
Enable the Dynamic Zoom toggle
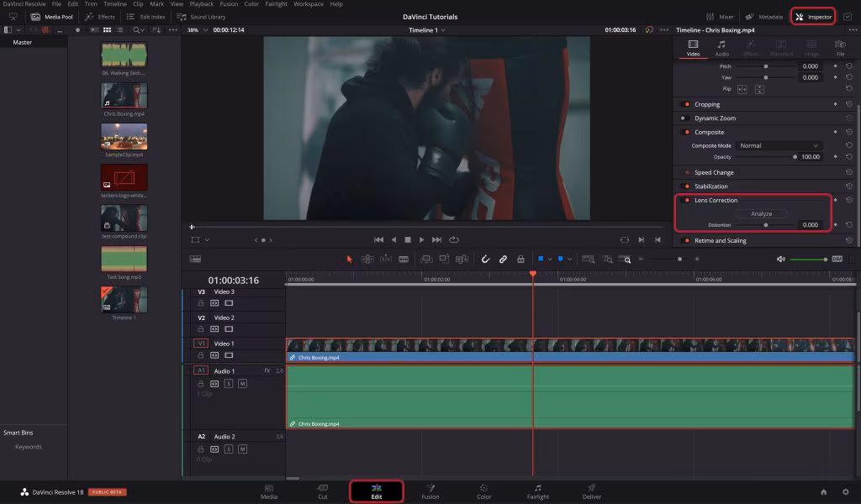coord(685,118)
